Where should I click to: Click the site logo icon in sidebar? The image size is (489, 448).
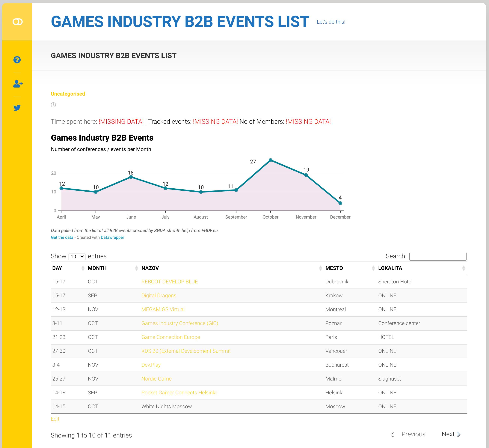(17, 22)
